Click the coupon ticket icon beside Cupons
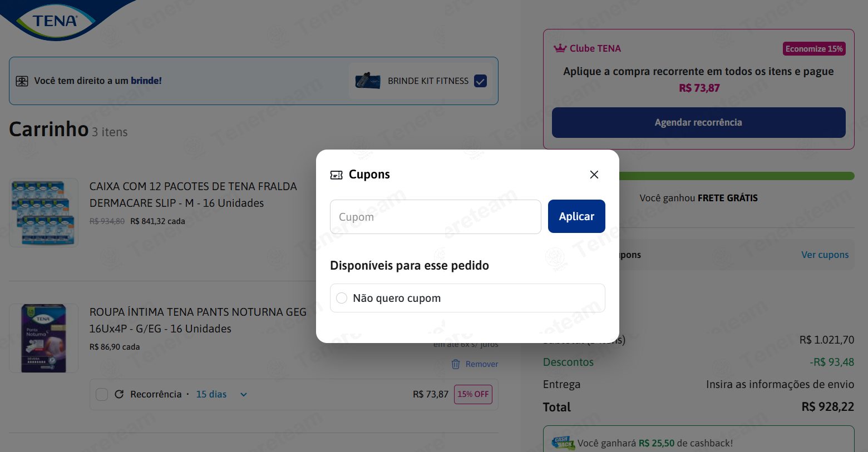The image size is (868, 452). click(337, 175)
